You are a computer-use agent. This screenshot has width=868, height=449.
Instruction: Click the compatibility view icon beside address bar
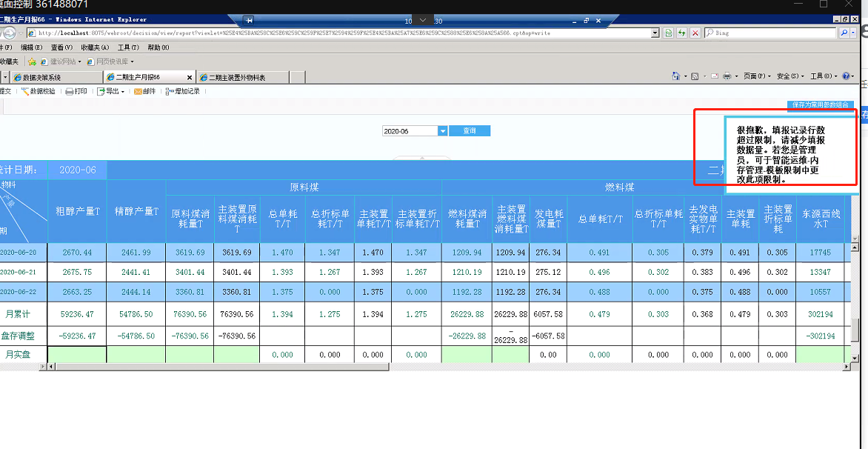669,33
